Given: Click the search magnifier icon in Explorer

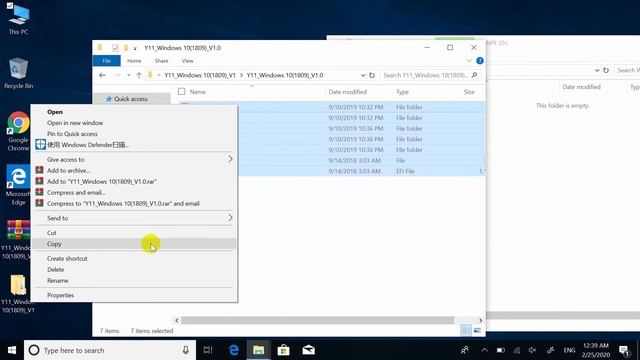Looking at the screenshot, I should [x=474, y=75].
